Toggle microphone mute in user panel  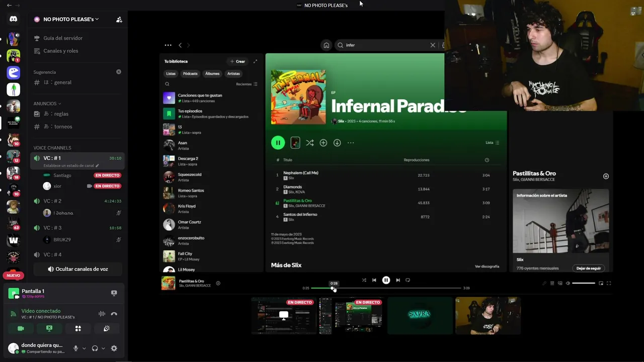pos(75,348)
